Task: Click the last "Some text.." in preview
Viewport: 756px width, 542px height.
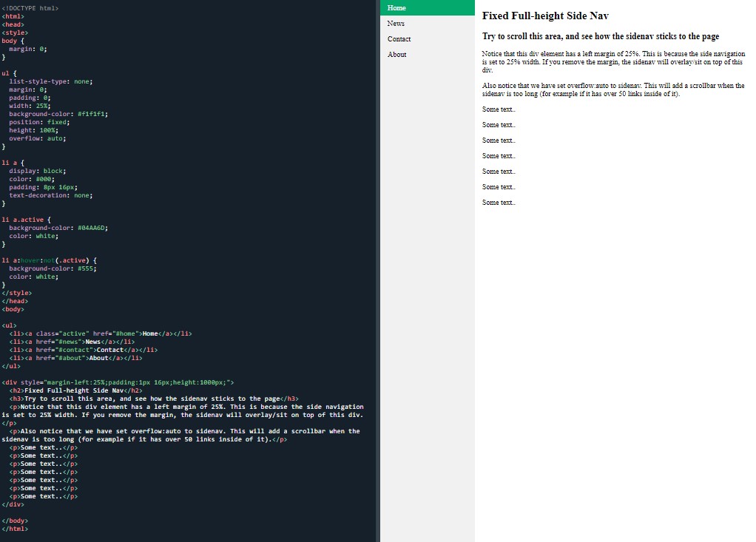Action: [x=499, y=203]
